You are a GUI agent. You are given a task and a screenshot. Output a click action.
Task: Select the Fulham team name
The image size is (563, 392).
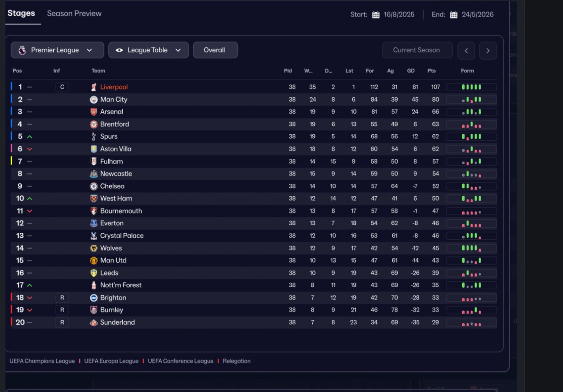(111, 161)
